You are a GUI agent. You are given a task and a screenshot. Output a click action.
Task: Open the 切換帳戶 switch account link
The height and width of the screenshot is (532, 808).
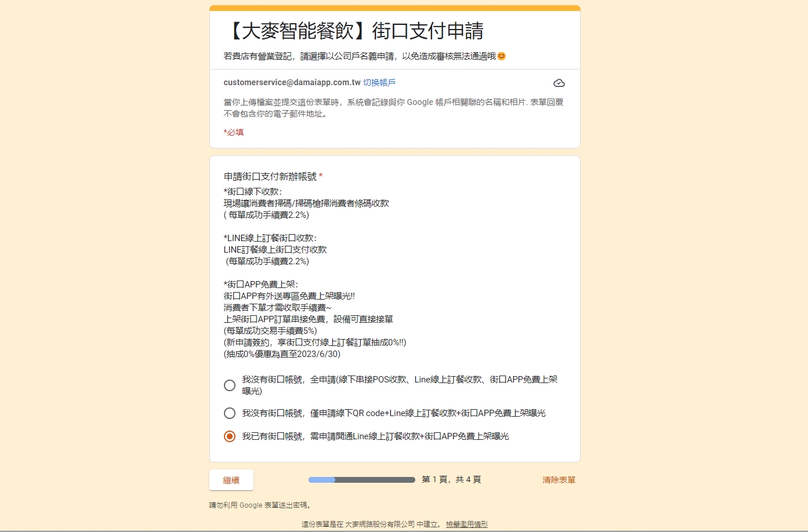(379, 83)
